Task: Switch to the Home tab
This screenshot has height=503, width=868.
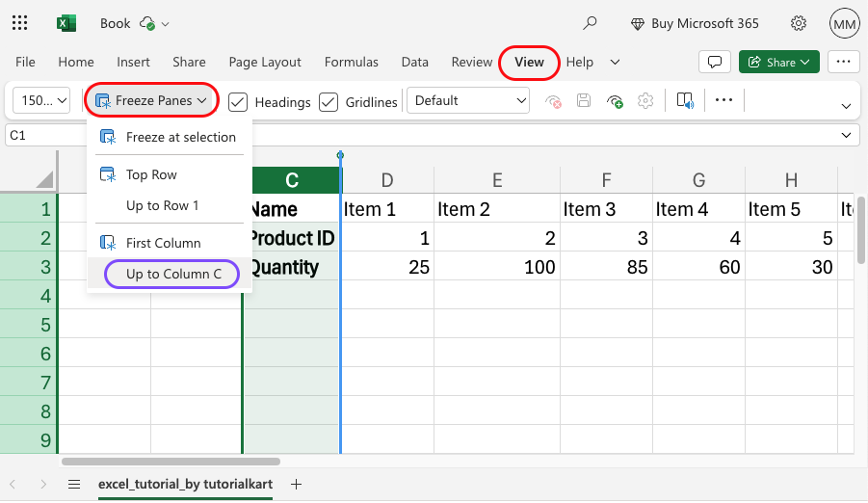Action: click(x=76, y=62)
